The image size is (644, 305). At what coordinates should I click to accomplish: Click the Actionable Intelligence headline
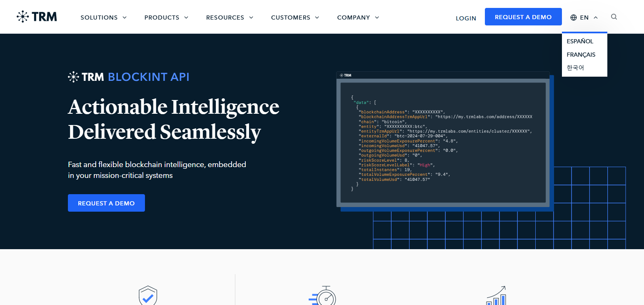173,119
